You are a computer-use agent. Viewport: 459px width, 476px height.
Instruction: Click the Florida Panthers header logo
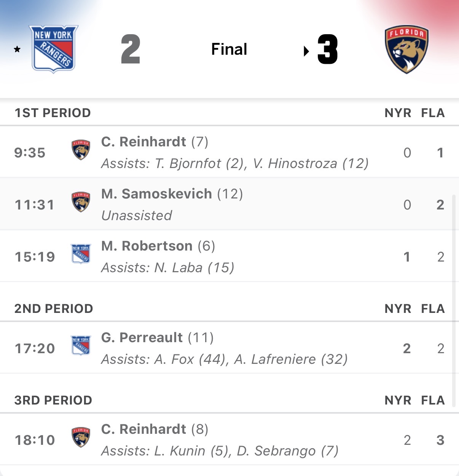406,49
